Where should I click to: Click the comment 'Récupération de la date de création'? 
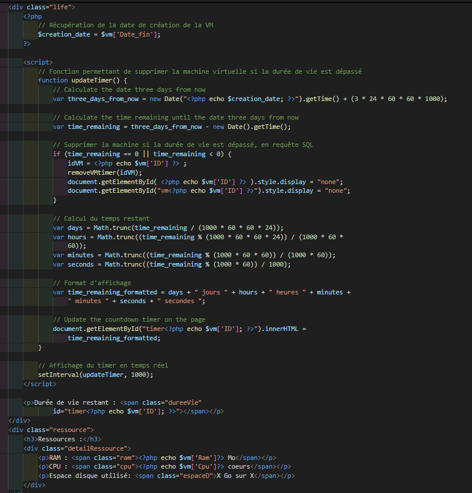[x=125, y=25]
